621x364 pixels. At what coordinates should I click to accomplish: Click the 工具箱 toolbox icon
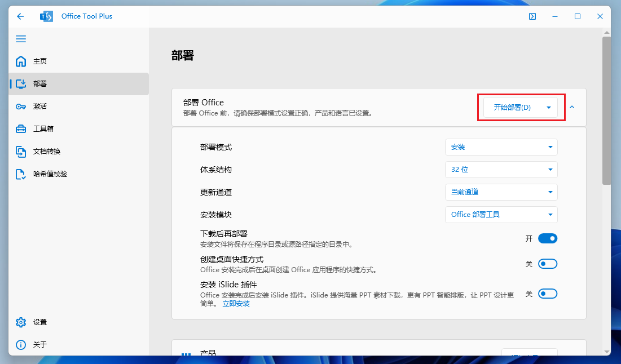(21, 129)
